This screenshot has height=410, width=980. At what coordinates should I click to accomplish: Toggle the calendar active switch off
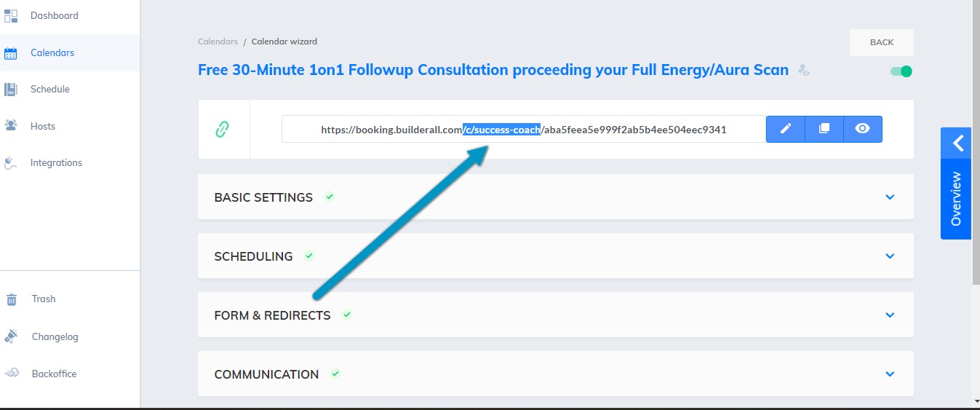pos(901,71)
